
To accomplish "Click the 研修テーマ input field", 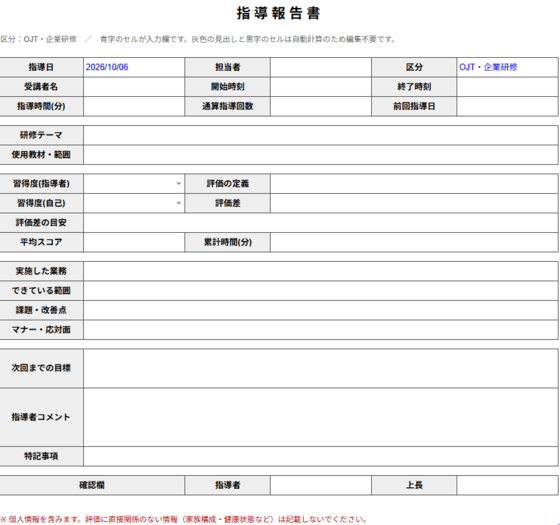I will tap(321, 135).
